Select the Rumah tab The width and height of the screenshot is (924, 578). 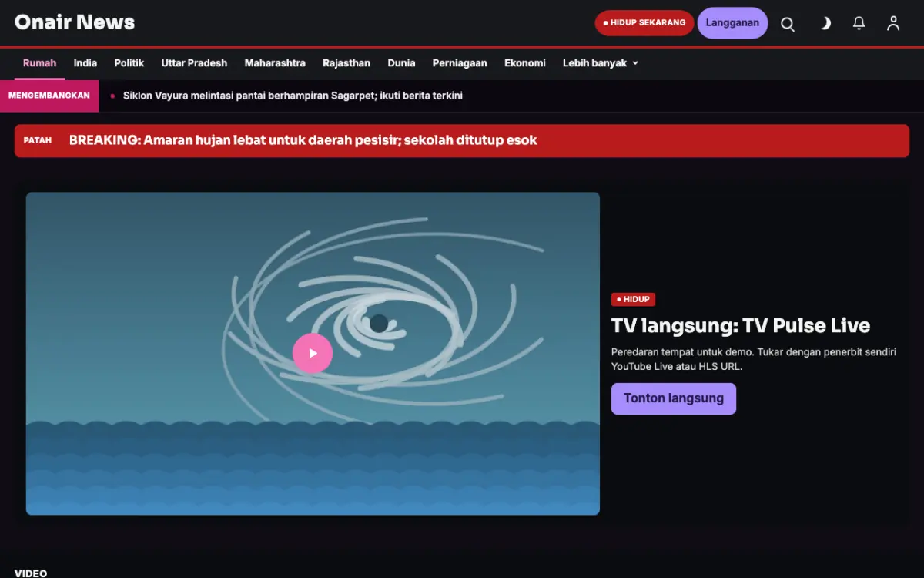click(39, 63)
